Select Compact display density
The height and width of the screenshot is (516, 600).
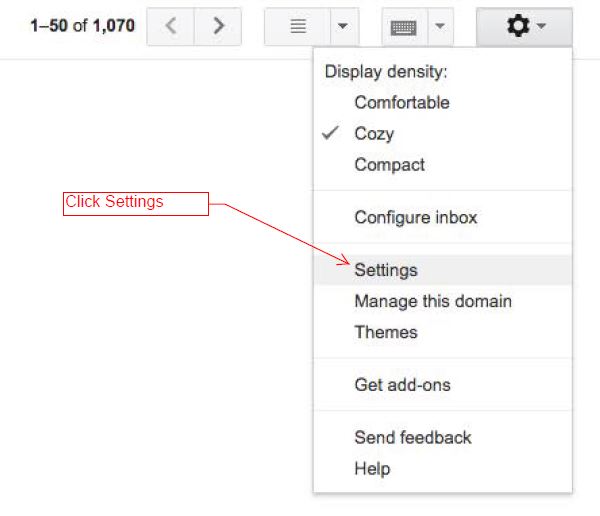click(389, 164)
